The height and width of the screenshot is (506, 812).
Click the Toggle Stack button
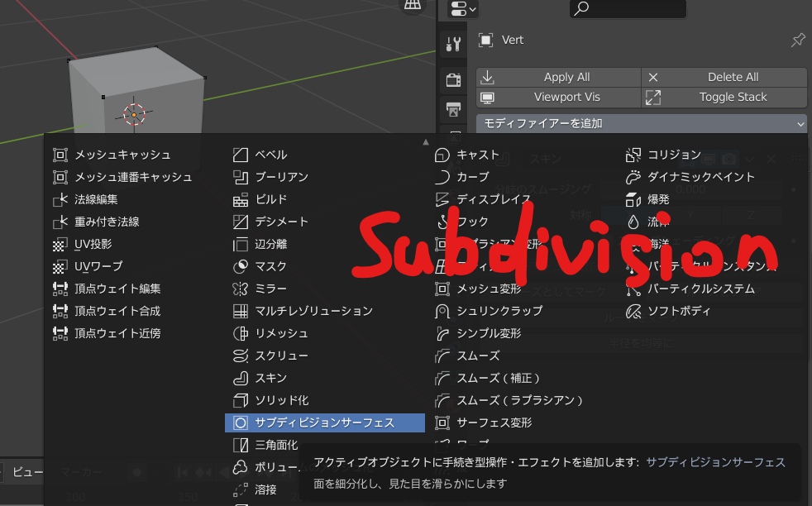tap(724, 98)
